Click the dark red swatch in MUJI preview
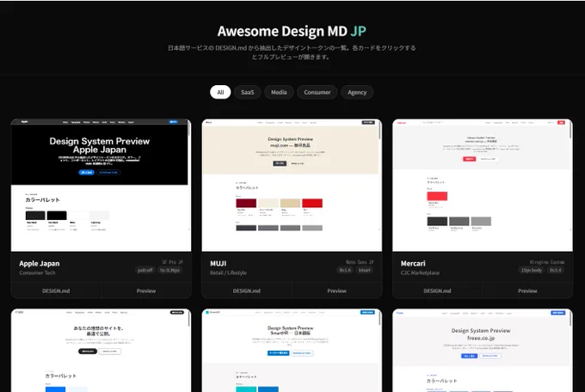 point(246,203)
